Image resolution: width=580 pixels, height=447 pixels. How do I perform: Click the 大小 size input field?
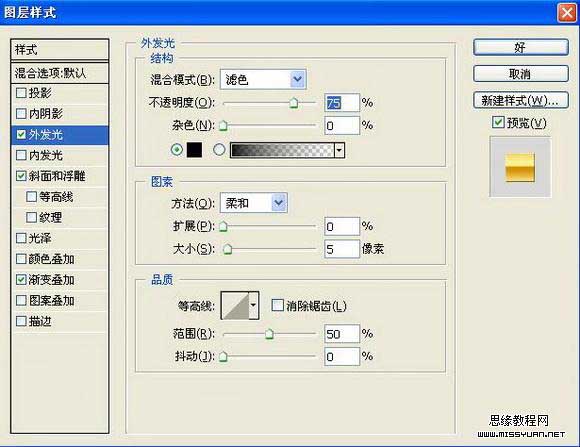341,249
